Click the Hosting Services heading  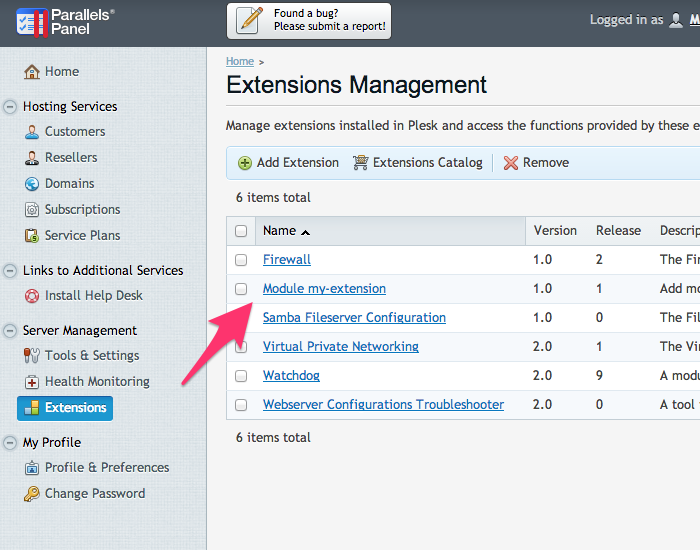70,107
